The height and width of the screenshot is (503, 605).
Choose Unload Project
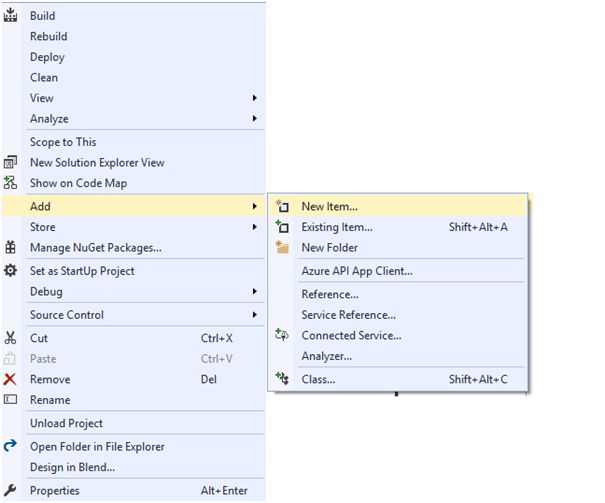66,423
